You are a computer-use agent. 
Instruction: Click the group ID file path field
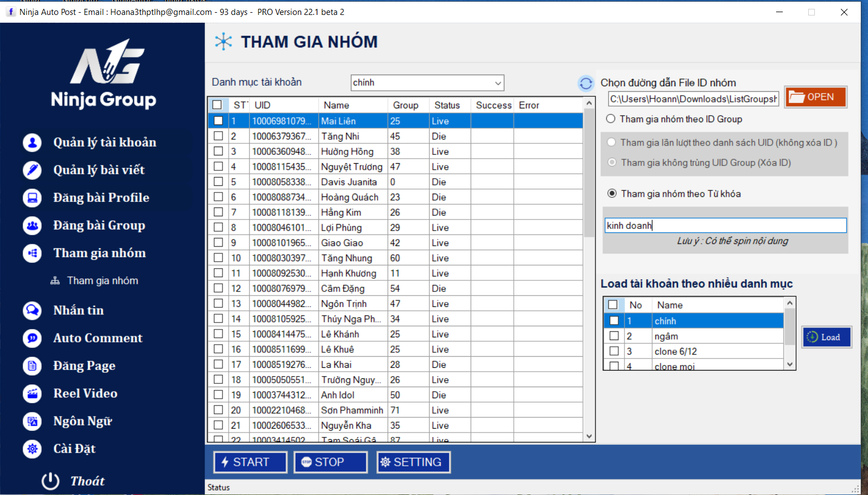tap(694, 99)
